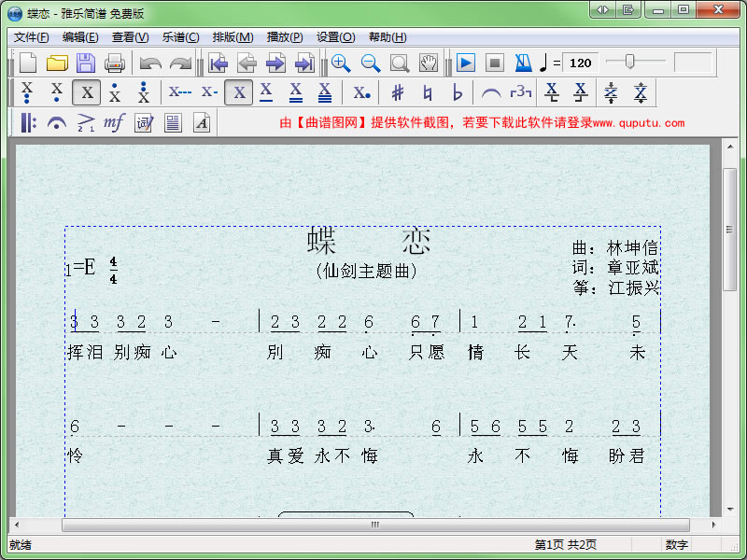The image size is (747, 560).
Task: Open the lyrics (词) editor icon
Action: (144, 123)
